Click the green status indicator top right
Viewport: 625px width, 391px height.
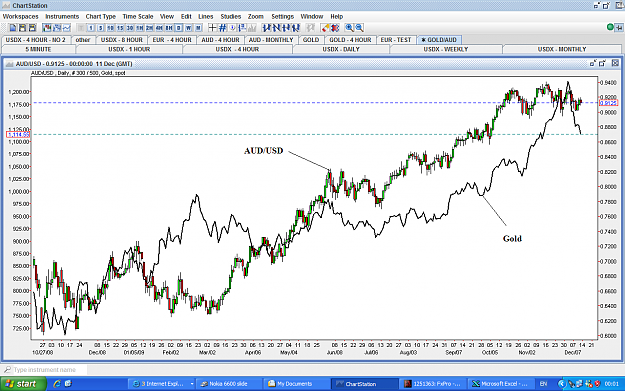coord(610,27)
